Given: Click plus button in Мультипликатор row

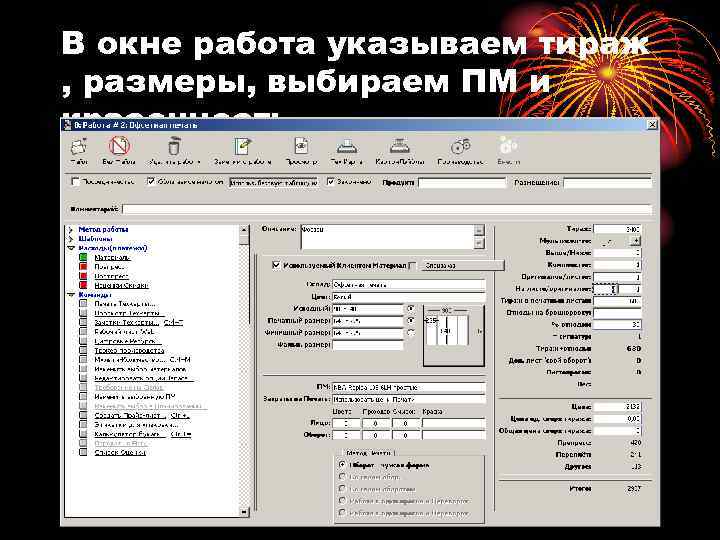Looking at the screenshot, I should 636,240.
